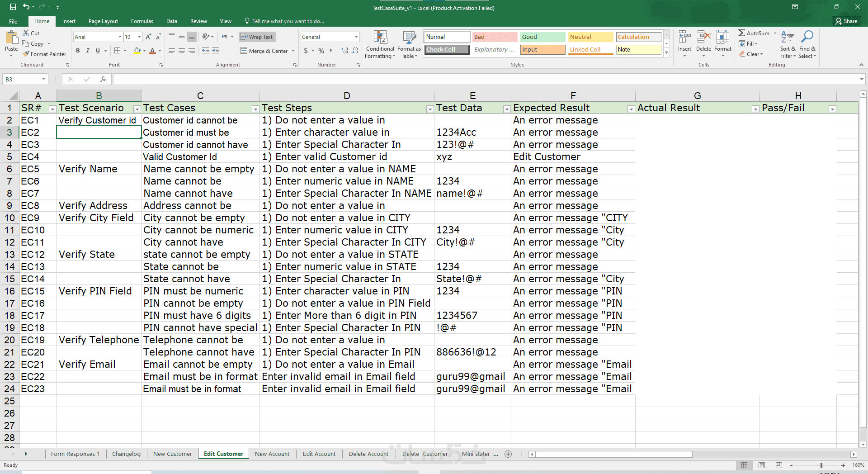This screenshot has width=868, height=474.
Task: Click the Decrease Font Size icon
Action: click(x=158, y=37)
